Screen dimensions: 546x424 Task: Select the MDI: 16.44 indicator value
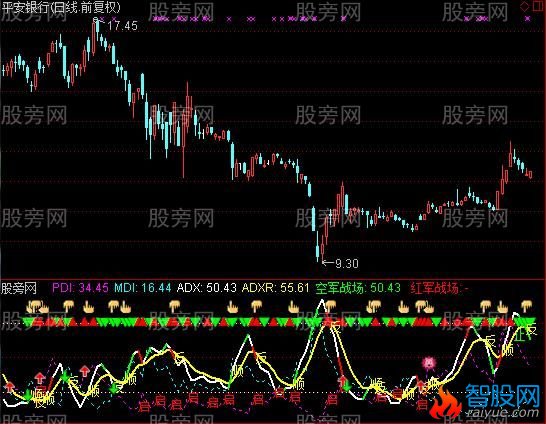point(143,288)
